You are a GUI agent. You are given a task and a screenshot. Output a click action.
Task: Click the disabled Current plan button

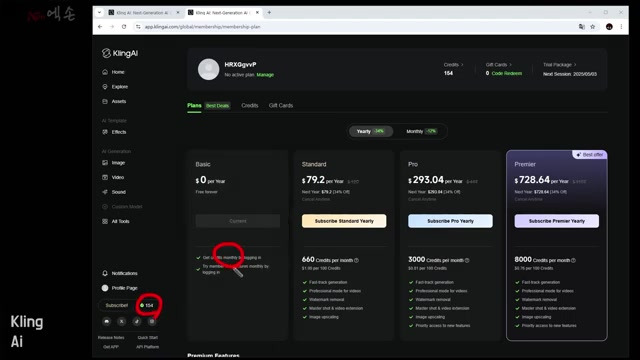[x=238, y=221]
